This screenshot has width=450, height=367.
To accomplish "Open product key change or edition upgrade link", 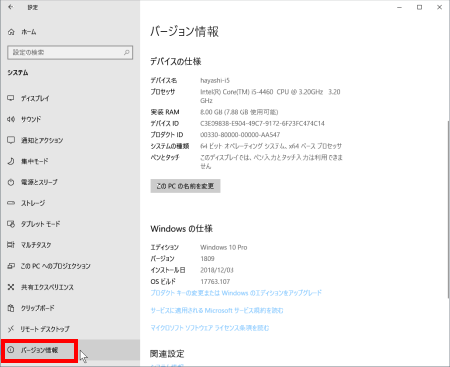I will click(236, 293).
